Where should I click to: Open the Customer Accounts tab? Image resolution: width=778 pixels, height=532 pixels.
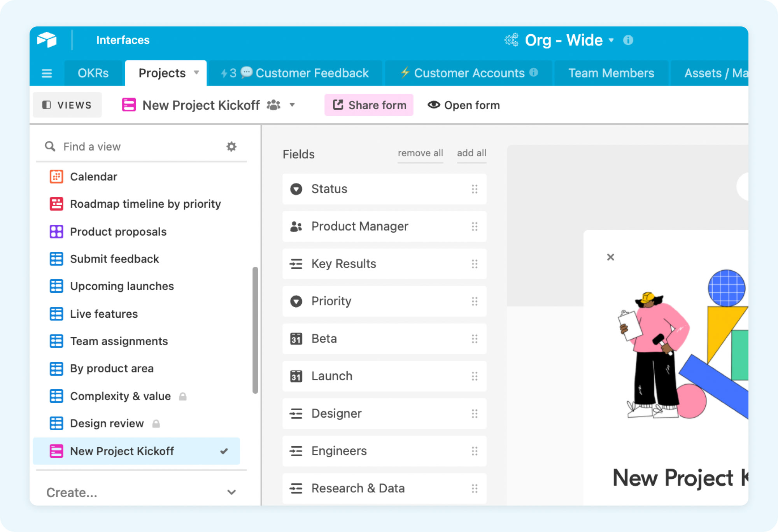[469, 73]
